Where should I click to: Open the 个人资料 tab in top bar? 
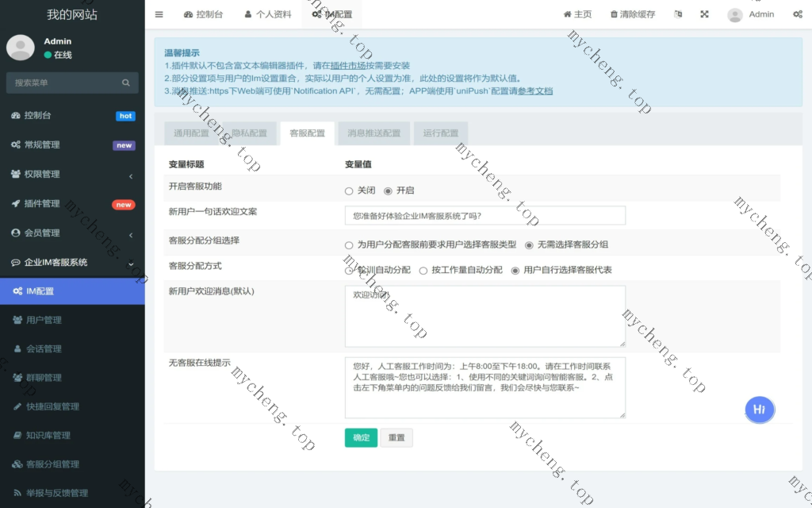coord(268,14)
